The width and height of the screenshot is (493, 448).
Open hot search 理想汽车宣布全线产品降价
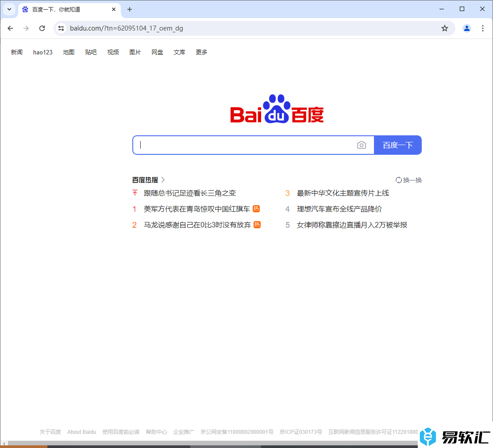pos(339,209)
